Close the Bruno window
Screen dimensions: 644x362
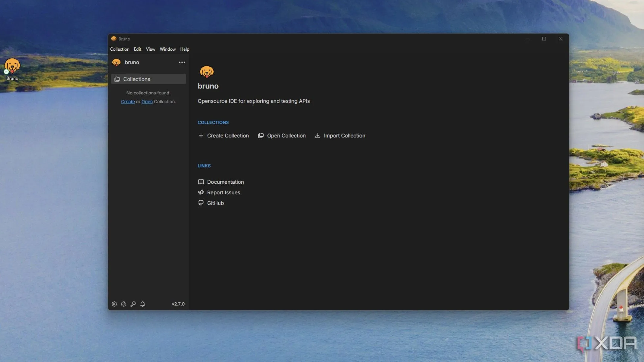[x=561, y=39]
